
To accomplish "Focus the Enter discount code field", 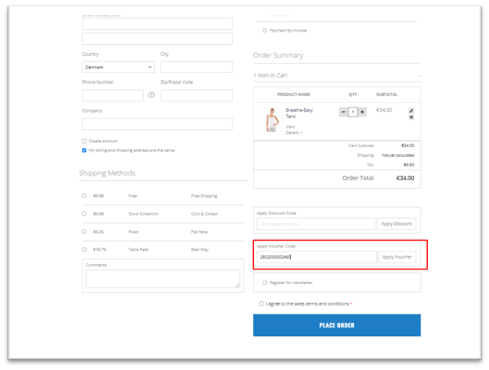I will pyautogui.click(x=316, y=224).
